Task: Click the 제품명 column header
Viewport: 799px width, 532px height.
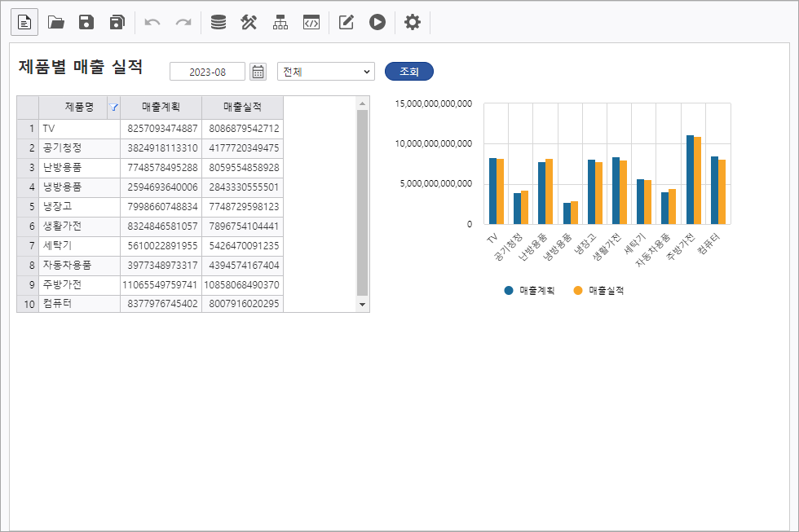Action: 80,108
